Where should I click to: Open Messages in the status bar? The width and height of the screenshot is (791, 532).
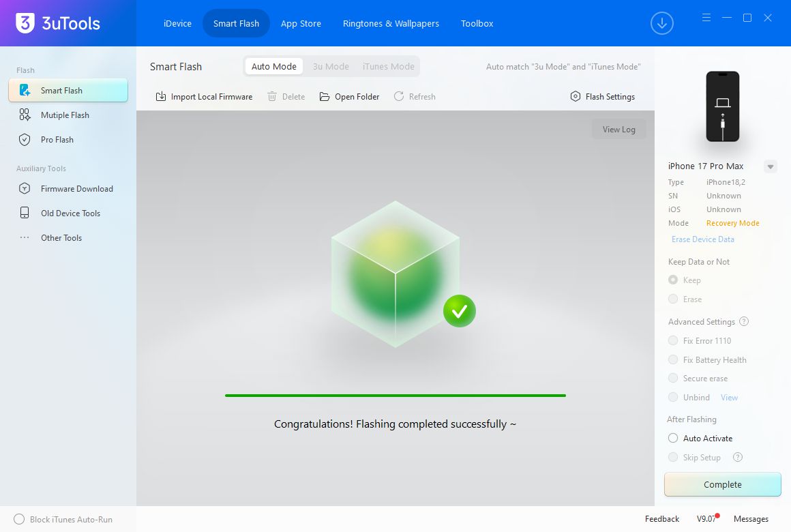751,519
